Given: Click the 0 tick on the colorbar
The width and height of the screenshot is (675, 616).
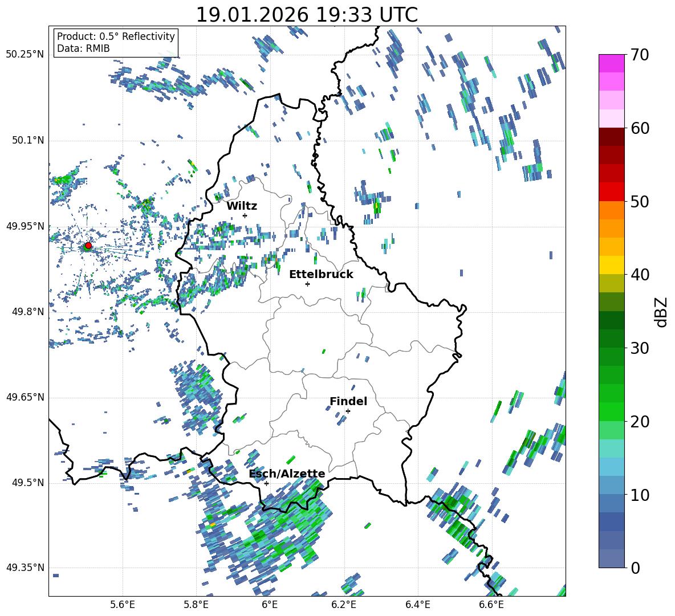Looking at the screenshot, I should click(635, 568).
